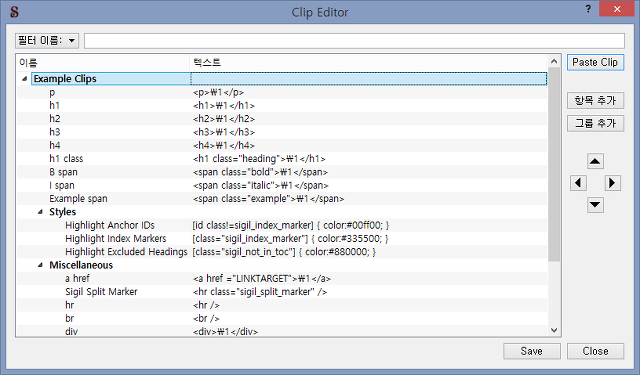Screen dimensions: 640x375
Task: Select the a href clip
Action: click(x=282, y=278)
